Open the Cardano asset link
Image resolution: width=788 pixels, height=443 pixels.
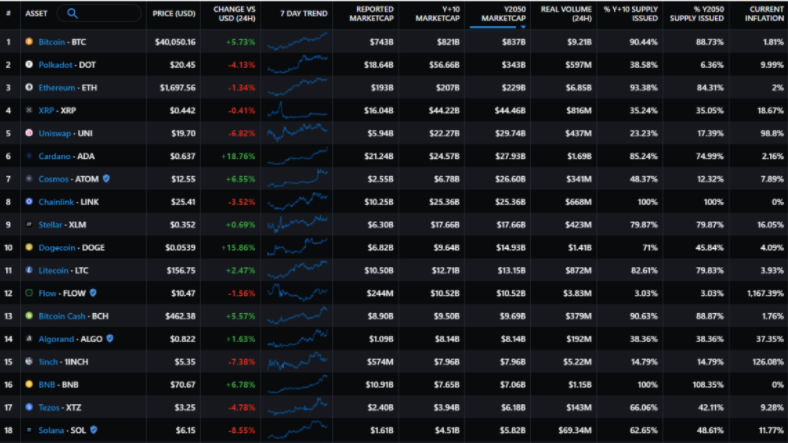pyautogui.click(x=54, y=156)
